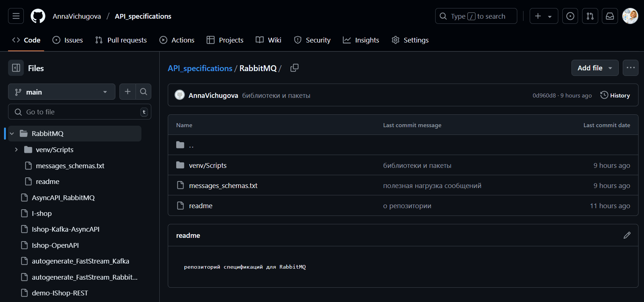Image resolution: width=644 pixels, height=302 pixels.
Task: Switch to the Settings tab
Action: 410,40
